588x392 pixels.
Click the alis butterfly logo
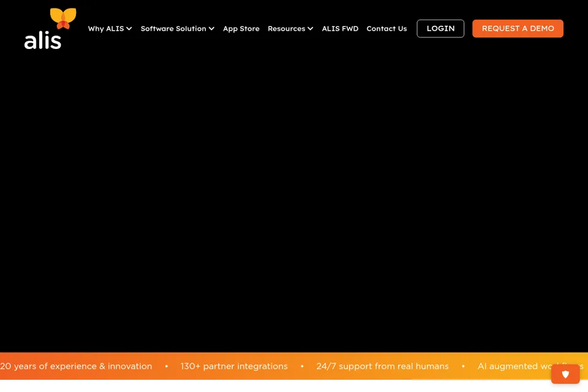(x=50, y=29)
